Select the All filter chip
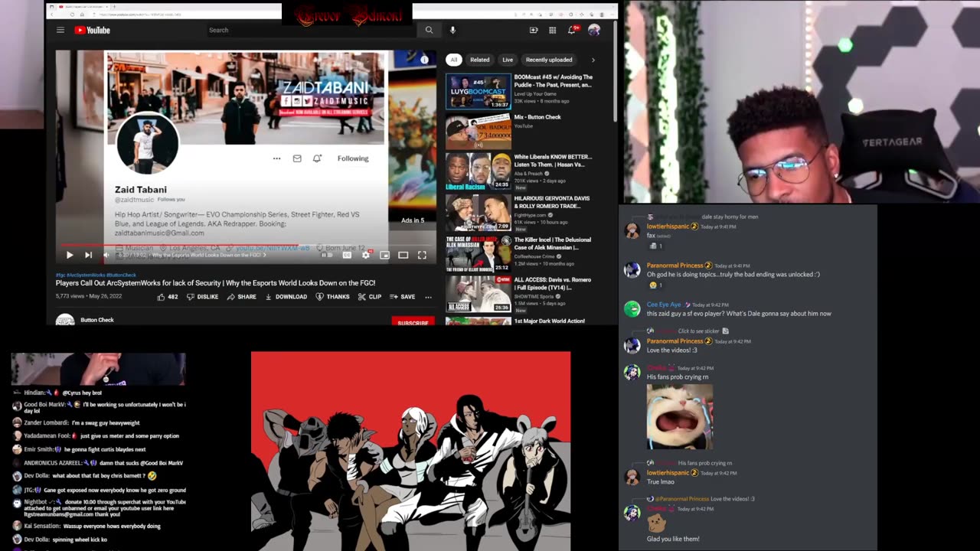This screenshot has width=980, height=551. click(454, 60)
